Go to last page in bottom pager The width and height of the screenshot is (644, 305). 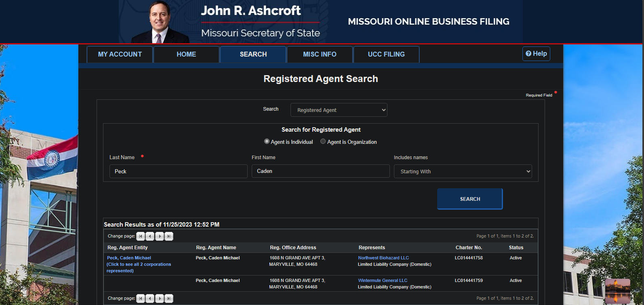coord(169,299)
